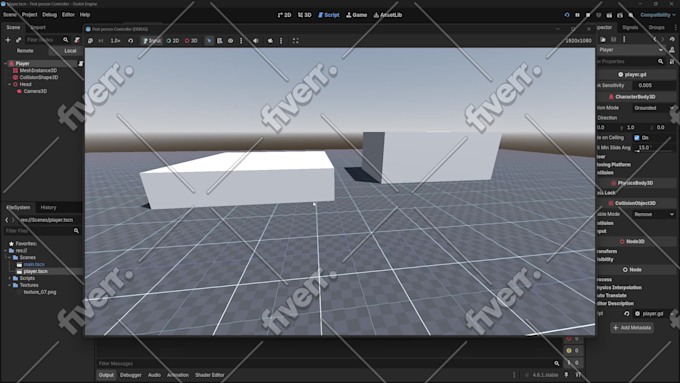Click the visibility selection icon in game toolbar
Viewport: 680px width, 383px height.
click(x=231, y=41)
